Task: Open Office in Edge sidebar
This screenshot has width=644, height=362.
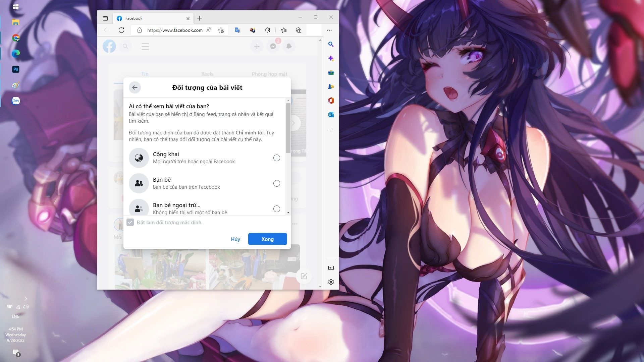Action: pyautogui.click(x=331, y=101)
